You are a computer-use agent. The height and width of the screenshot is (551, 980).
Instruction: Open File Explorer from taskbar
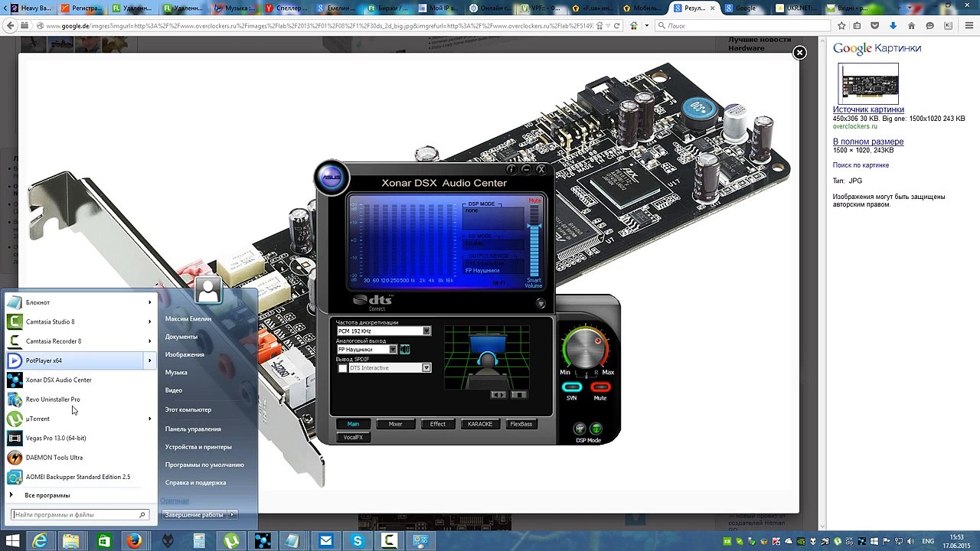pos(71,542)
